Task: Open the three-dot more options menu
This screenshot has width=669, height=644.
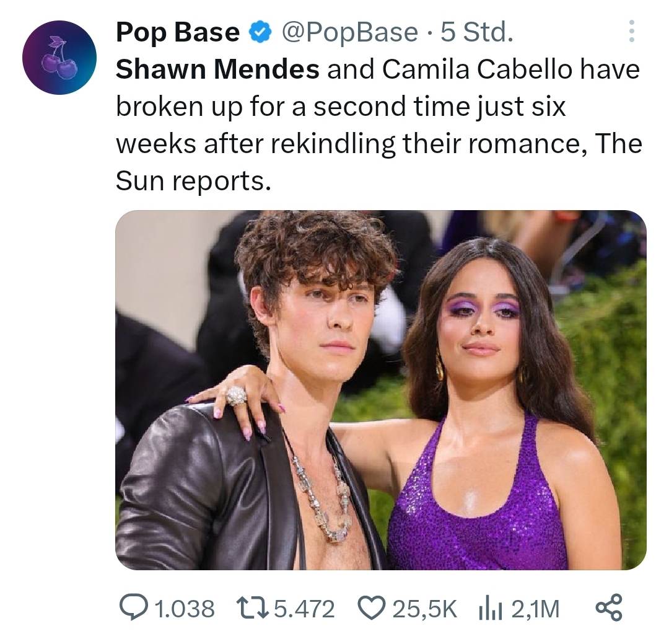Action: click(x=631, y=31)
